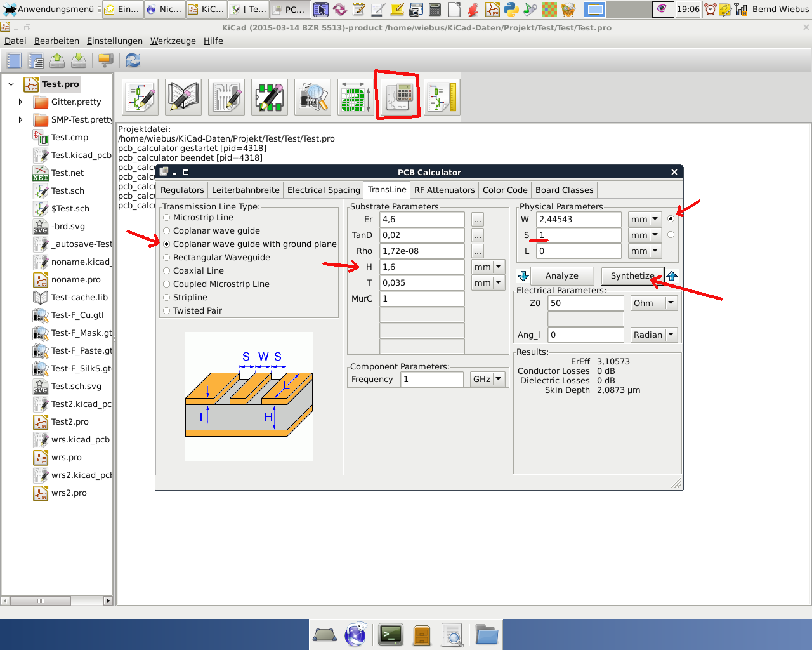Open the file cabinet dock icon
812x650 pixels.
point(422,634)
